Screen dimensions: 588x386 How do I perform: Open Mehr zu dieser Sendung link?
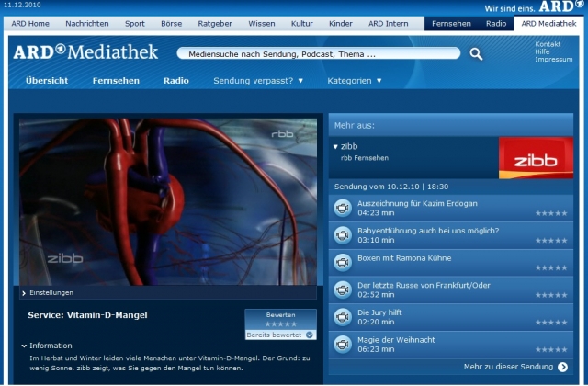tap(508, 367)
